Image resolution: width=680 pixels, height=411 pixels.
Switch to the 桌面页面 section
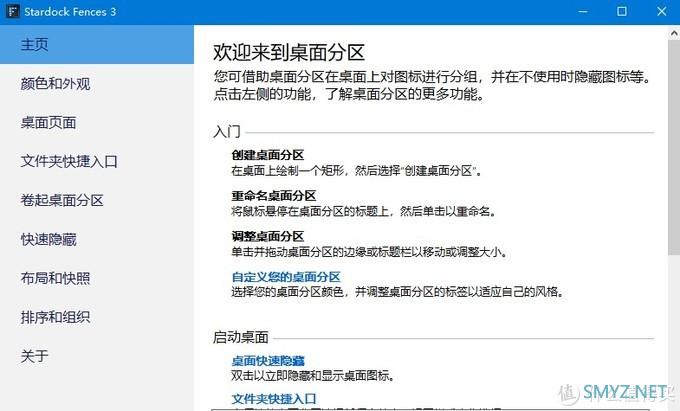pyautogui.click(x=97, y=123)
